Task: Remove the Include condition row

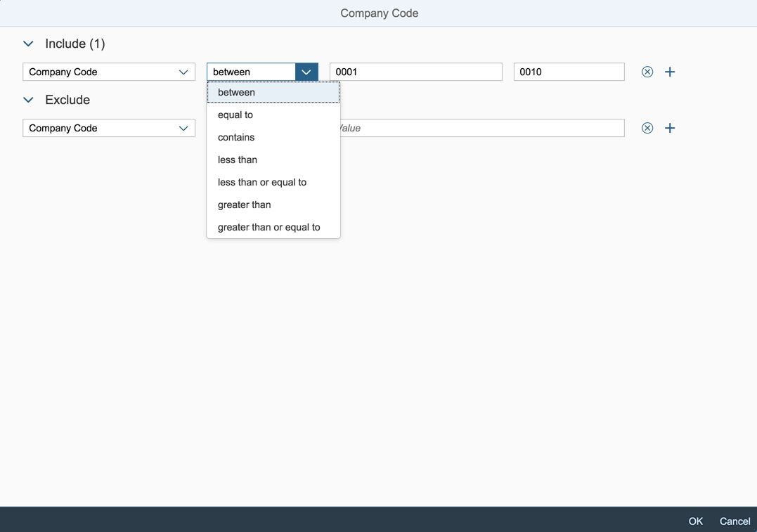Action: pos(647,72)
